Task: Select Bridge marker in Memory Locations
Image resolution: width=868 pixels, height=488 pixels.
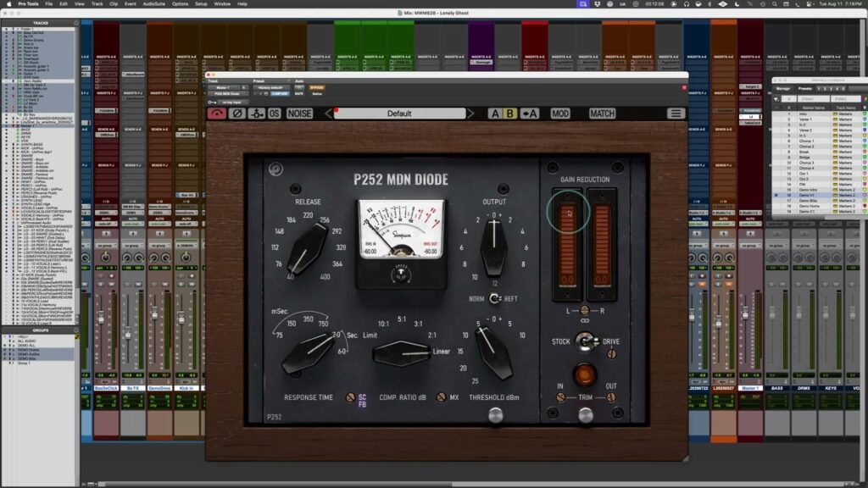Action: pos(804,157)
